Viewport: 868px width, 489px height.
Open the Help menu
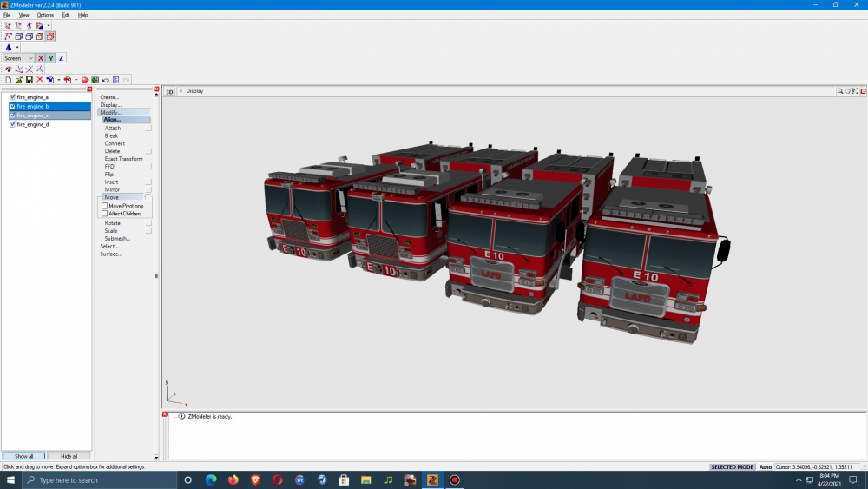point(83,15)
